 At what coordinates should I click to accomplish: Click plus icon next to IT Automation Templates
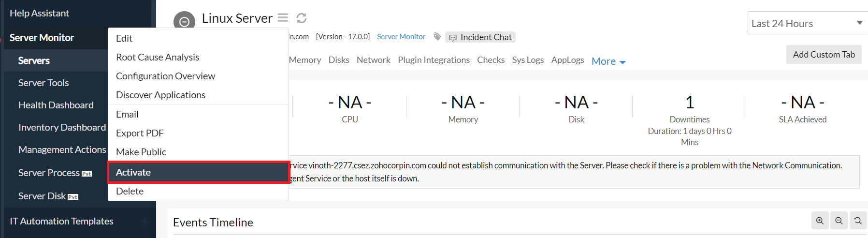coord(145,222)
